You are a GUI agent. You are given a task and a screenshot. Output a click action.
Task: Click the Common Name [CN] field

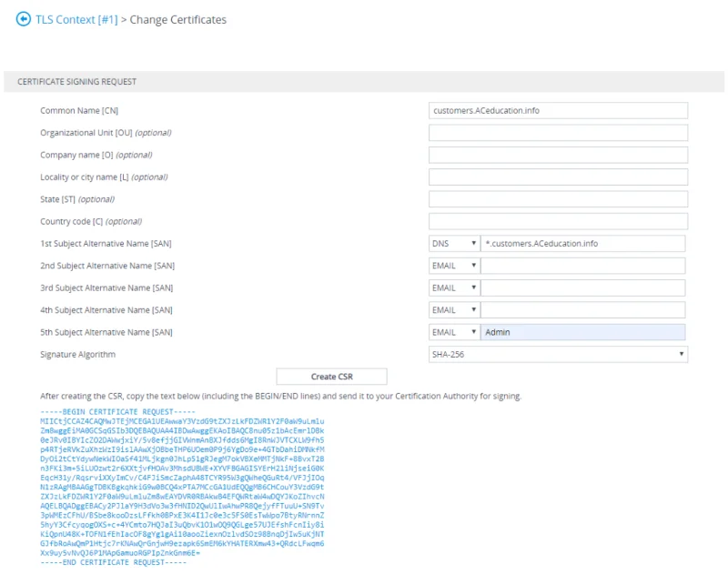558,110
